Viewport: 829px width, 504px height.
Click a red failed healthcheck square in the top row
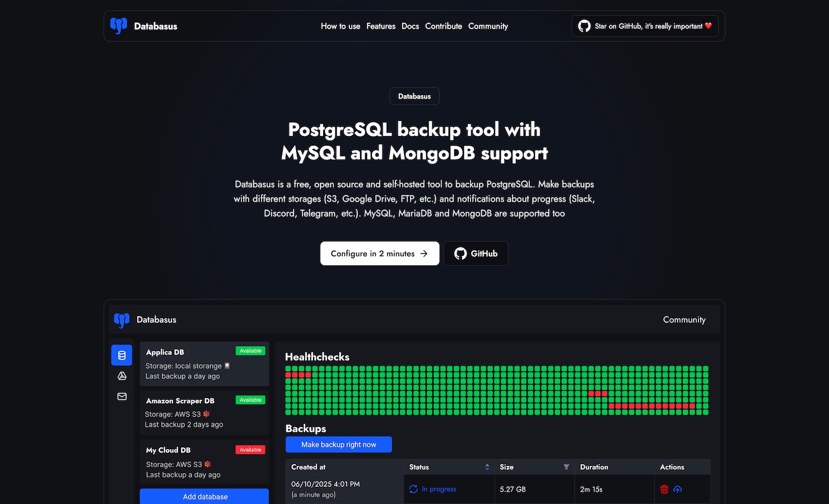pyautogui.click(x=295, y=375)
